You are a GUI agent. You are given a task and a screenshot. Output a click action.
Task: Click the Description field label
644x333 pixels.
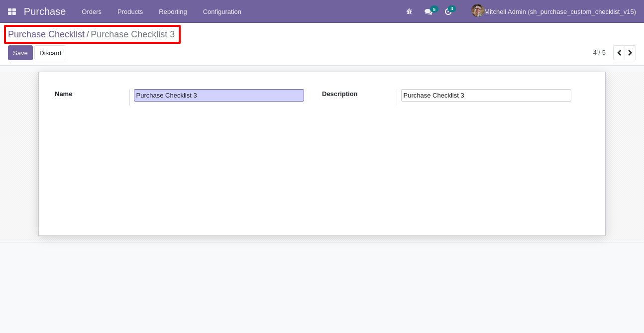(340, 94)
